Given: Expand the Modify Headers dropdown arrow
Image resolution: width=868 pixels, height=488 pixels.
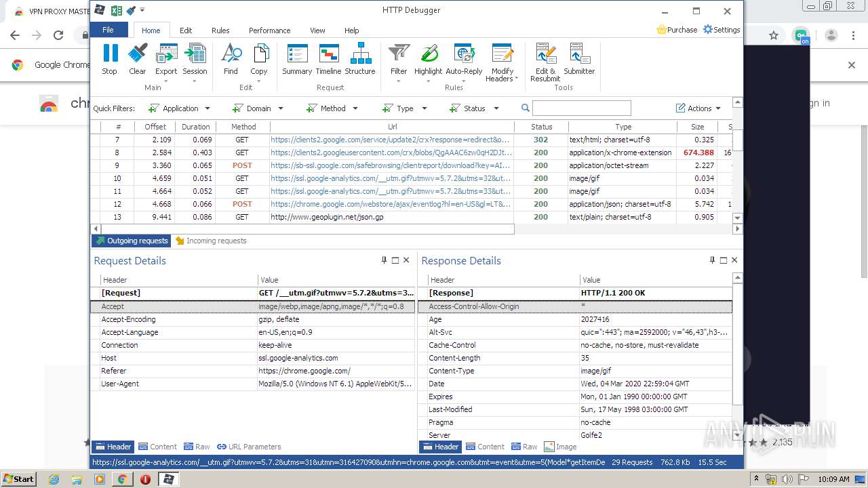Looking at the screenshot, I should point(517,79).
